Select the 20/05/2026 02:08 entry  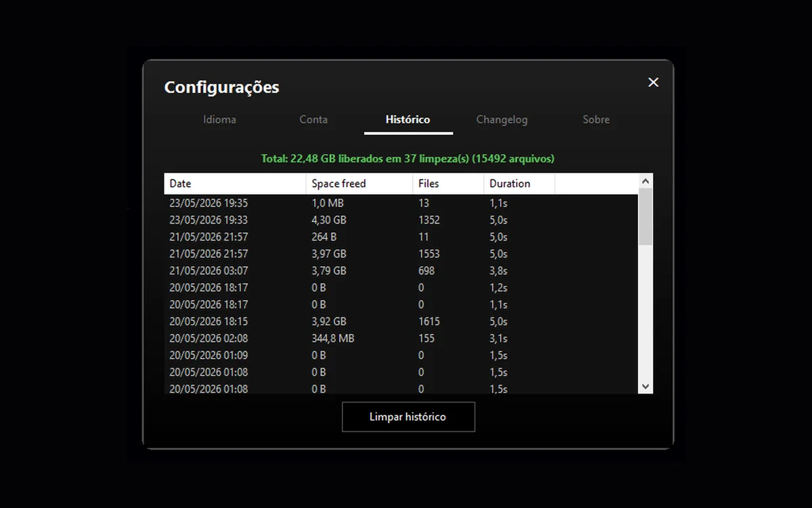click(401, 338)
